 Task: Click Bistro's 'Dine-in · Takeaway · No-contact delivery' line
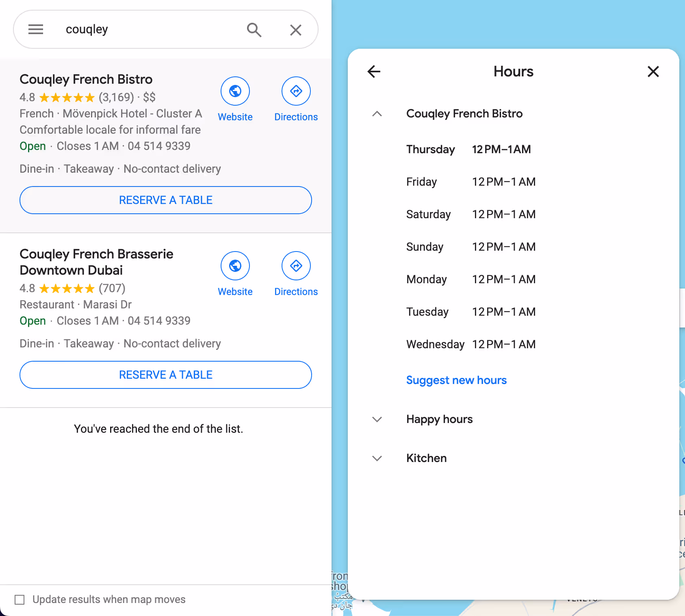(x=120, y=169)
